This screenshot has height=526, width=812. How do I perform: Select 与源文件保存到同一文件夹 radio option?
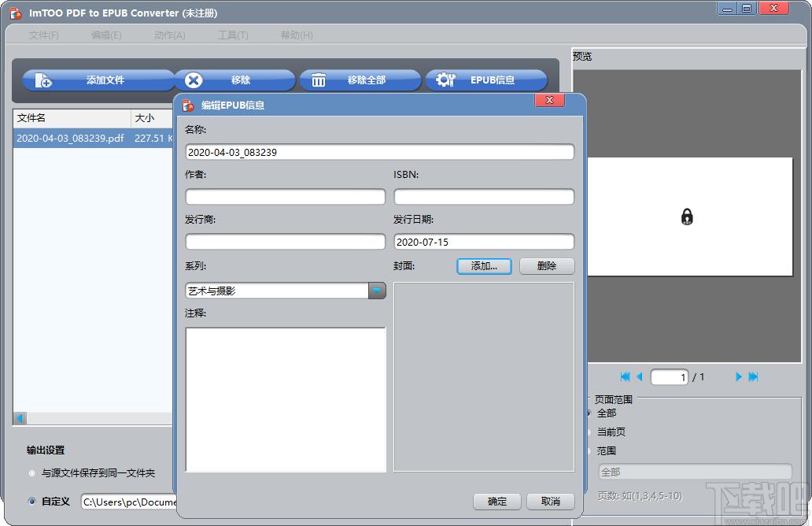(32, 473)
